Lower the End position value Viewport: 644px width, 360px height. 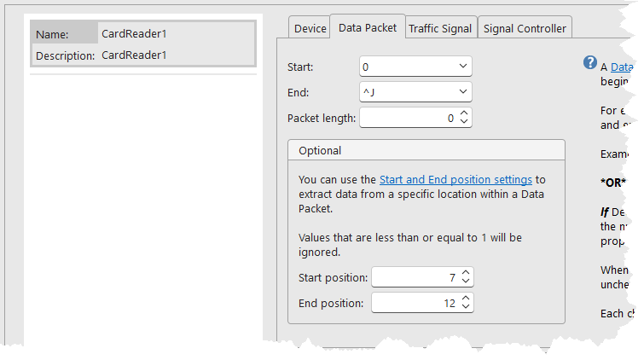pyautogui.click(x=466, y=307)
